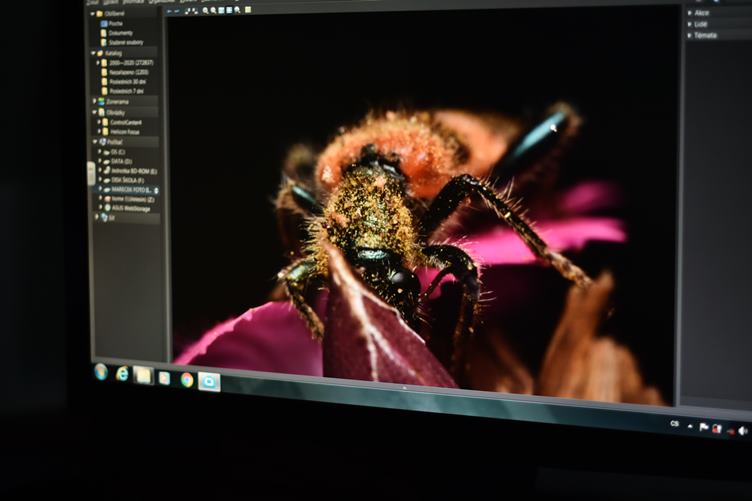Show hidden system tray icons
Image resolution: width=752 pixels, height=501 pixels.
(690, 426)
